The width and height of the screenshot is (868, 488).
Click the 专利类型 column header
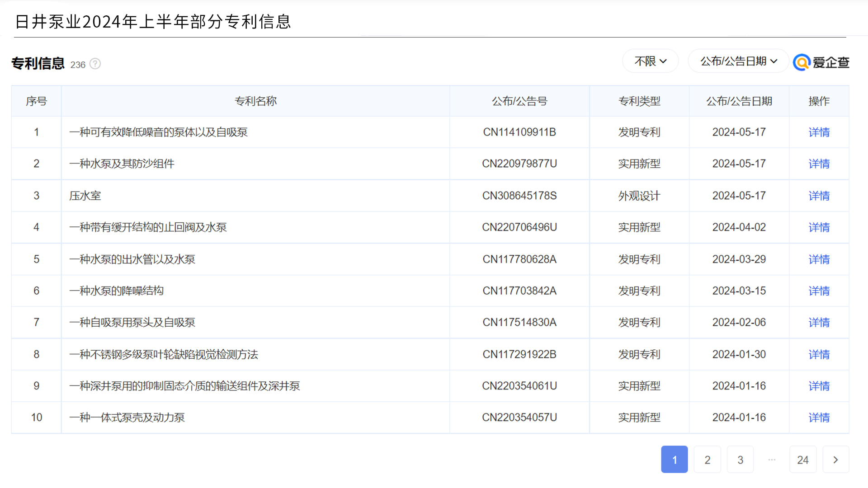[639, 101]
